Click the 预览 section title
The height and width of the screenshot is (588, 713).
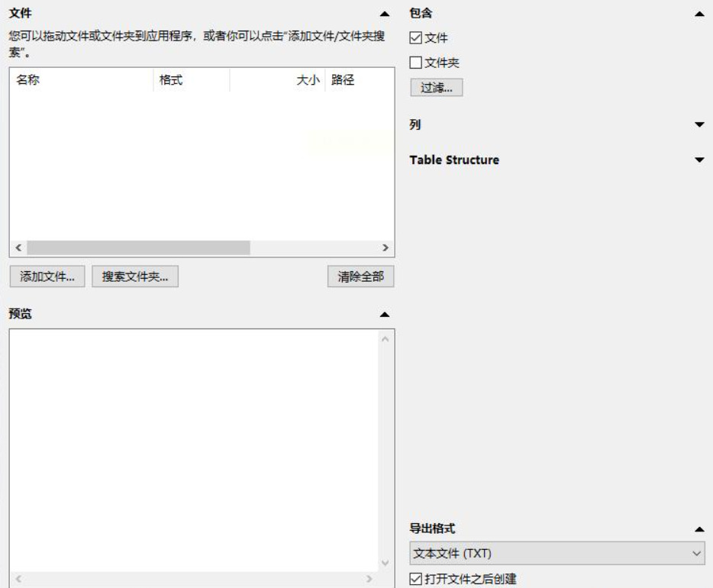[20, 314]
